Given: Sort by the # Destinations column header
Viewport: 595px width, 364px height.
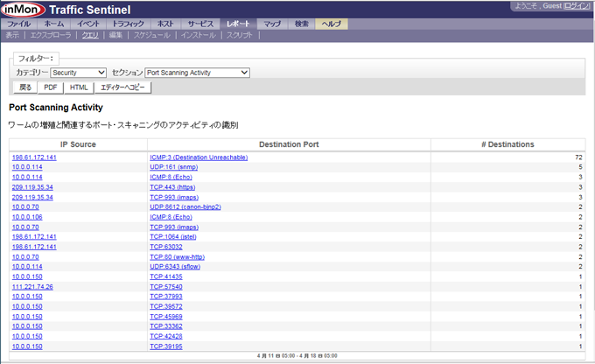Looking at the screenshot, I should [x=507, y=144].
